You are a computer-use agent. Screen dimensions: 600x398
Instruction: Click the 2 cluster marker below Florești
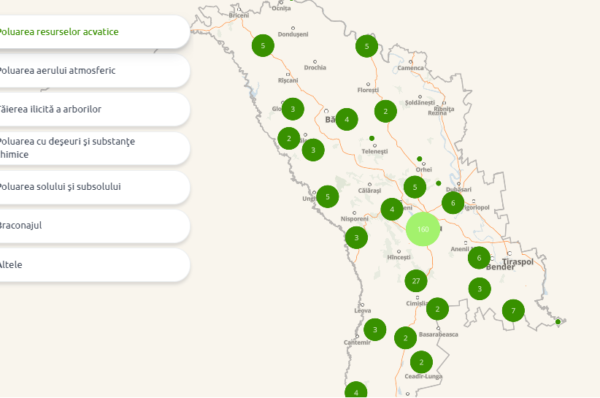click(x=385, y=111)
